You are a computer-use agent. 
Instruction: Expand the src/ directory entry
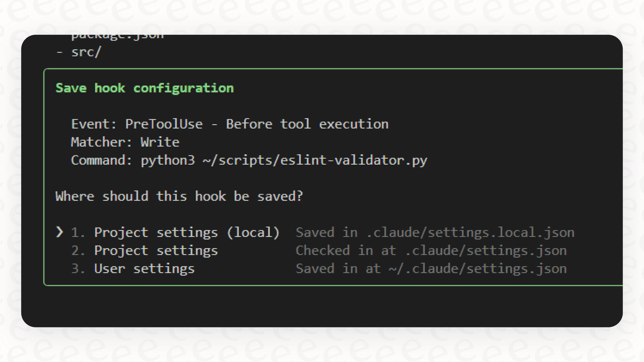[x=86, y=51]
